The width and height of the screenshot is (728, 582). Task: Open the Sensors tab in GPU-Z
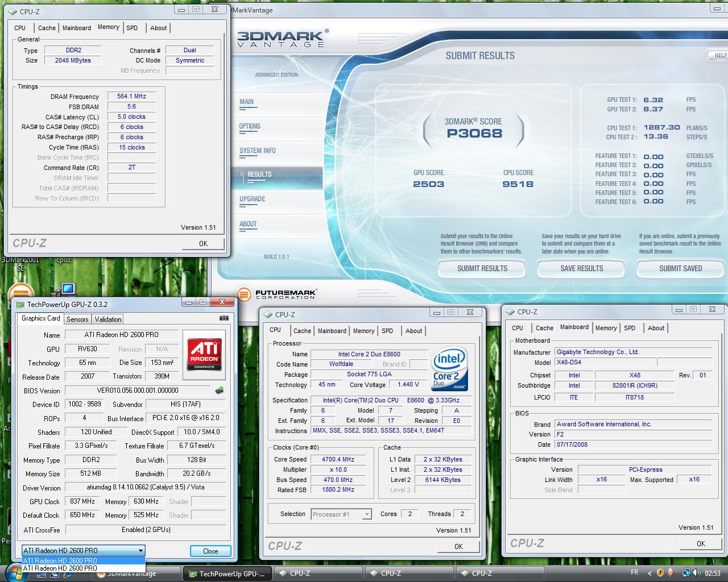click(77, 319)
